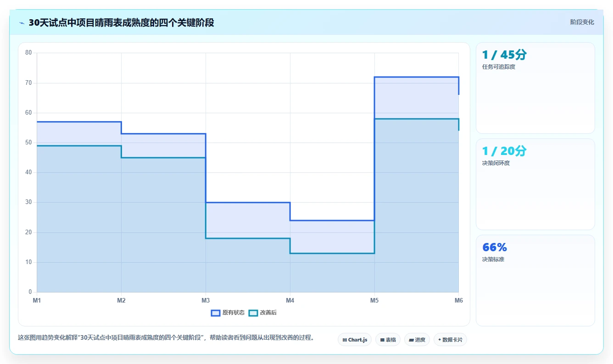The height and width of the screenshot is (364, 613).
Task: Click the 80 value on y-axis
Action: (28, 53)
